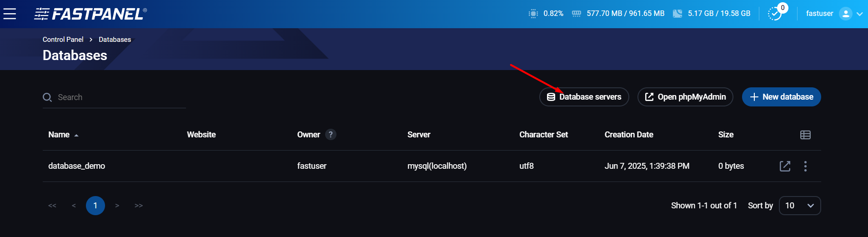Open the Sort by 10 dropdown

tap(800, 206)
